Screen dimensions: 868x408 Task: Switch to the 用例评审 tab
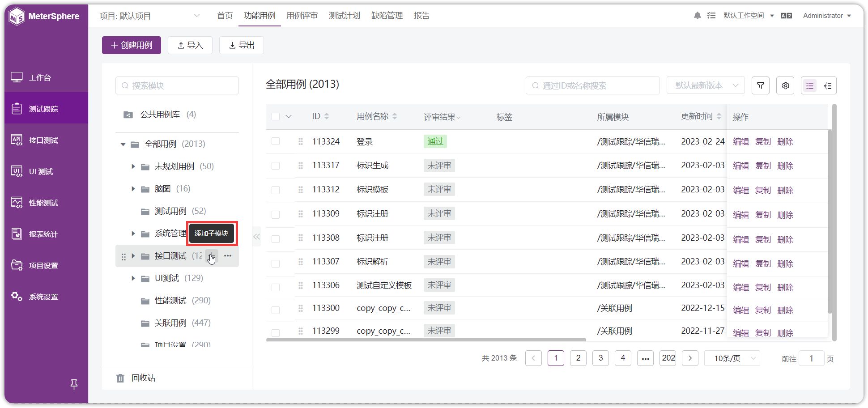tap(302, 16)
